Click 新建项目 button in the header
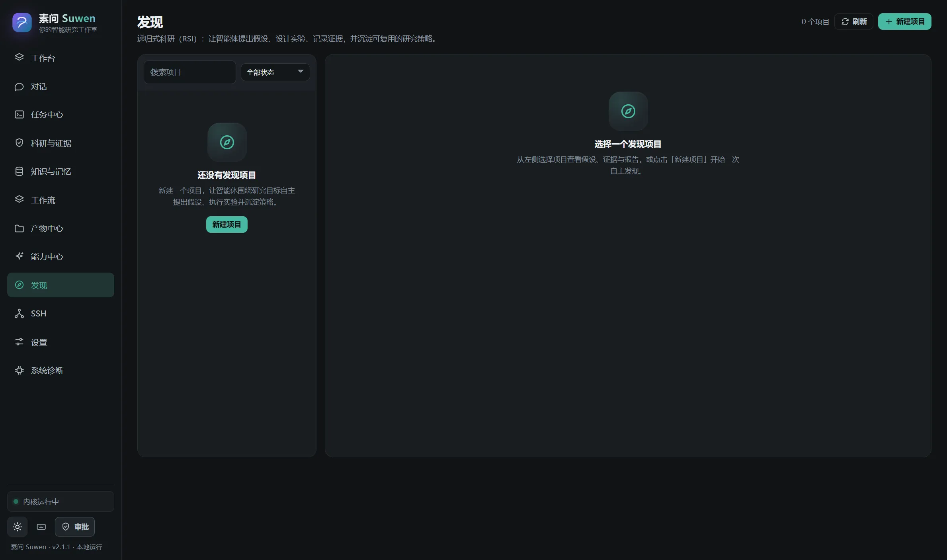 (x=904, y=21)
